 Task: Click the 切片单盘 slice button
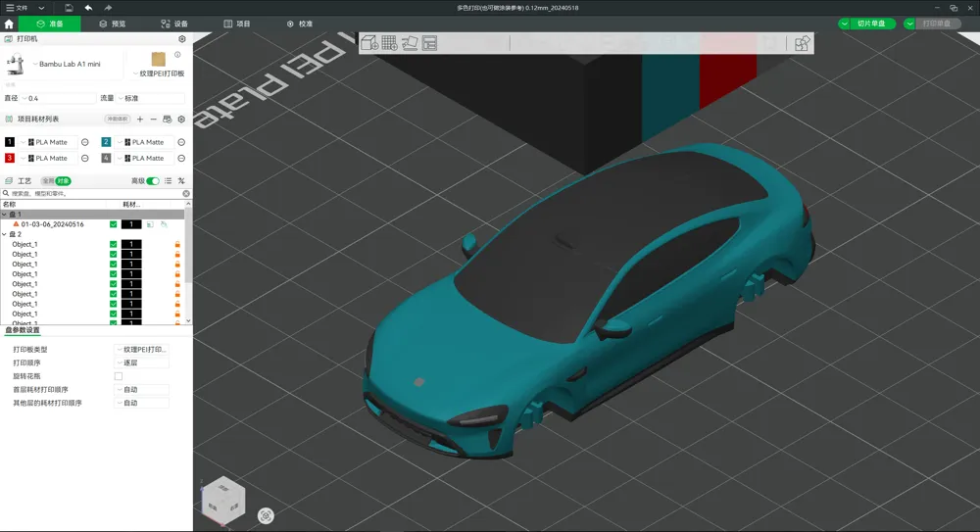pos(872,24)
